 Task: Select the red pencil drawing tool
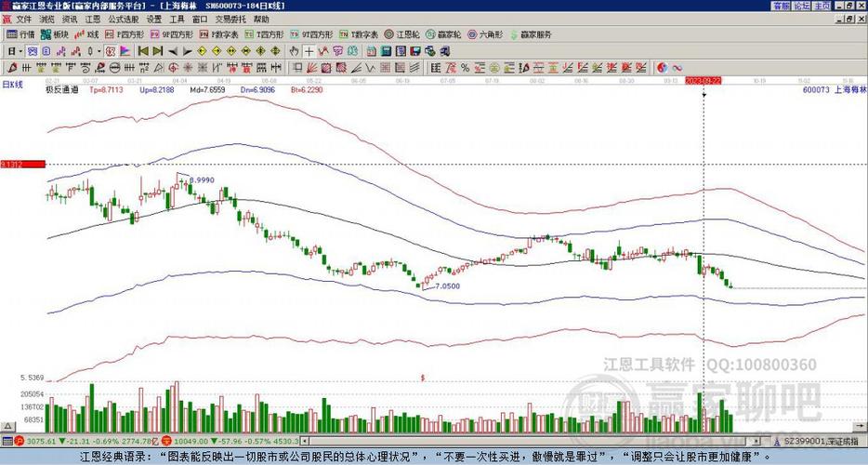[12, 68]
